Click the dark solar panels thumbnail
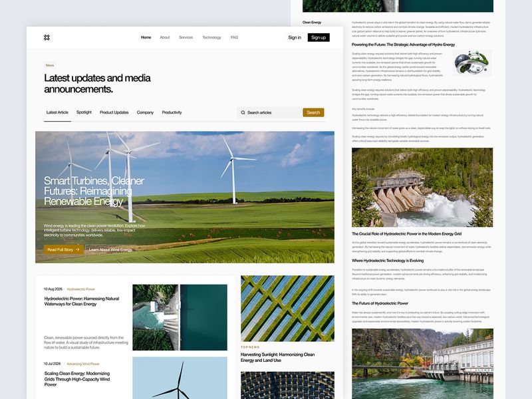Viewport: 532px width, 399px height. click(x=287, y=385)
